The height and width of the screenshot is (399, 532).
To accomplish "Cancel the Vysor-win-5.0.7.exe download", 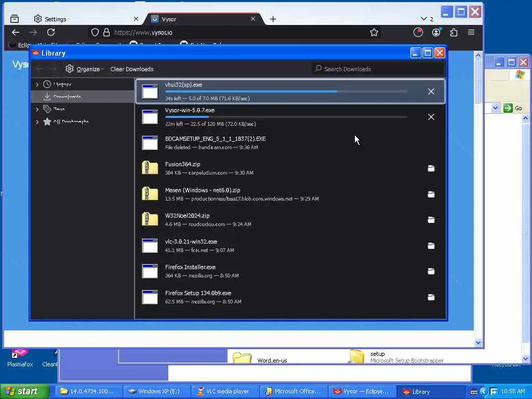I will (x=431, y=117).
